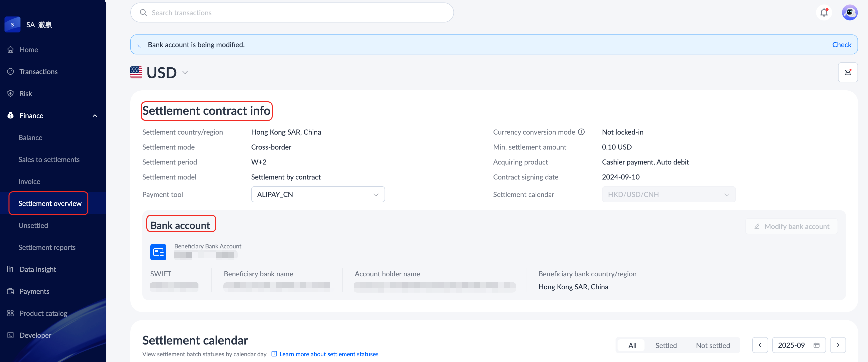Open Settlement reports in sidebar
The height and width of the screenshot is (362, 868).
47,247
